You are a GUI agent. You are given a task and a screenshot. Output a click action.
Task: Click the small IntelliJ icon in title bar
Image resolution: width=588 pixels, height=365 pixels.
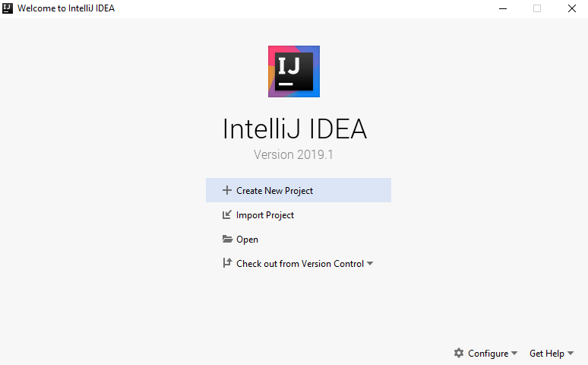click(x=8, y=8)
